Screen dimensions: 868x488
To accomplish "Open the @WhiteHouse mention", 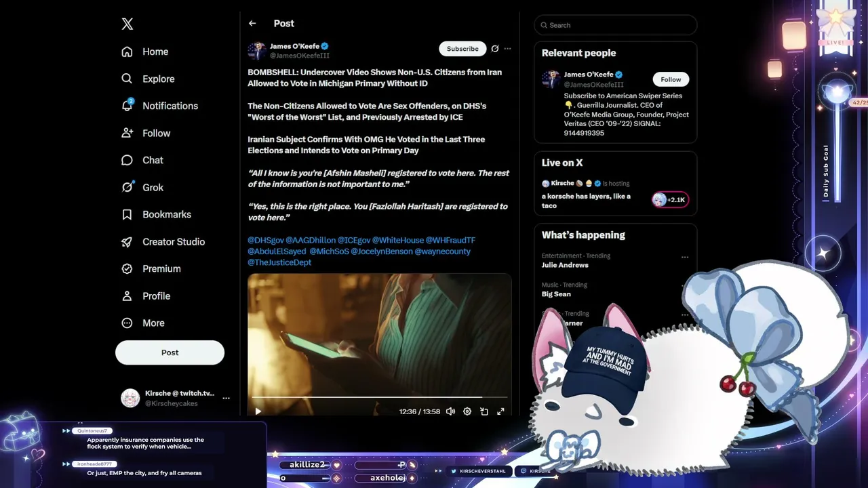I will click(398, 240).
